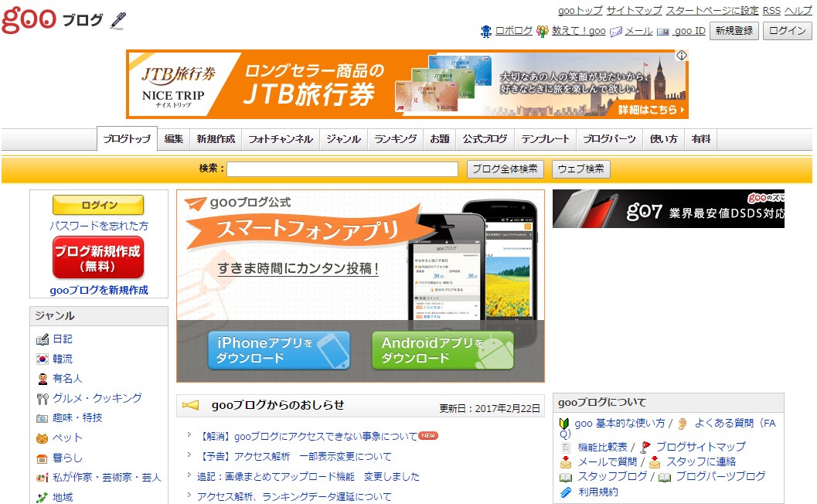Click the 私が作家・芸術家・芸人 palette icon
This screenshot has height=504, width=817.
(43, 478)
